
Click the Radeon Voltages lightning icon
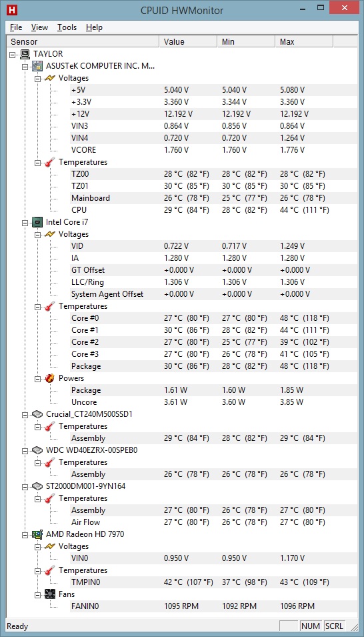[x=50, y=546]
